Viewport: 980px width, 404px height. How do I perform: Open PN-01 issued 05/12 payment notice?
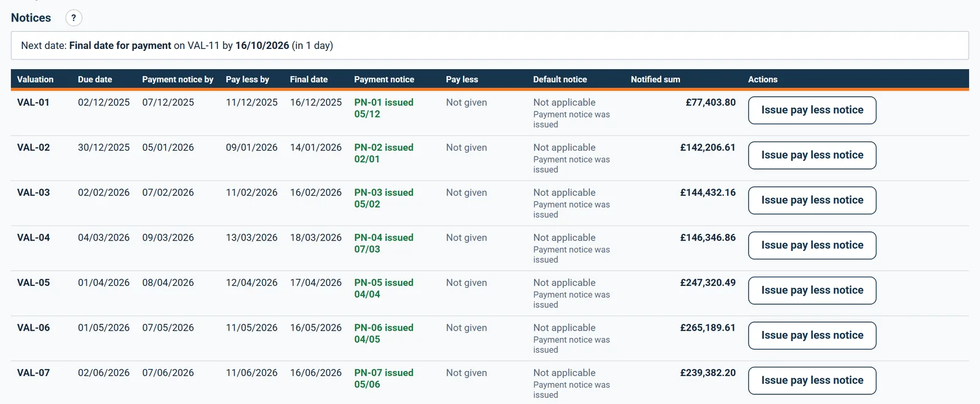(383, 108)
